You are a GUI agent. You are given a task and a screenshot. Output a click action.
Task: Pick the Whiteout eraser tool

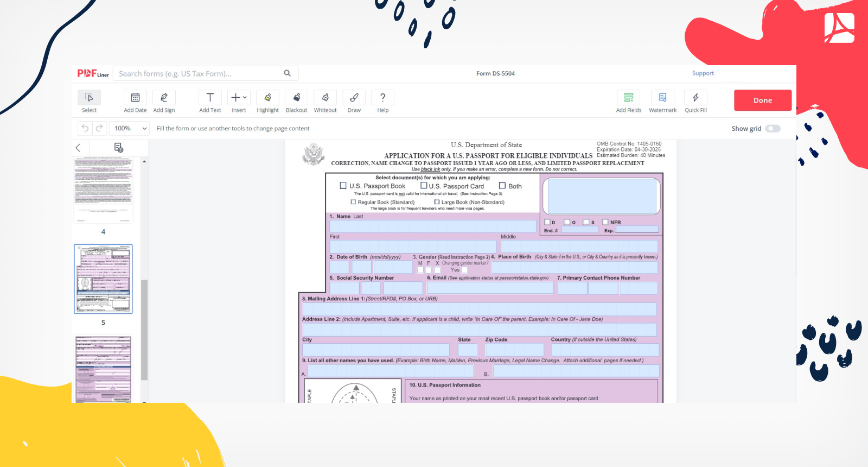point(325,98)
